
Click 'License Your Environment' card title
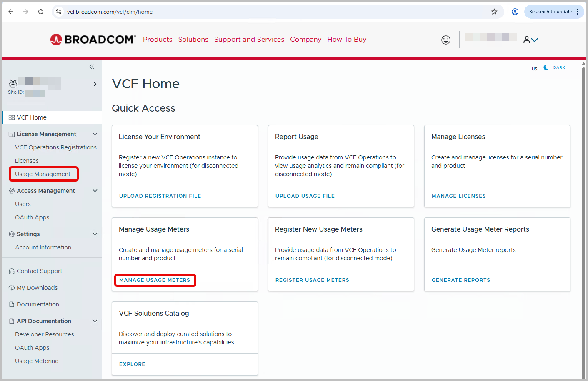coord(160,137)
